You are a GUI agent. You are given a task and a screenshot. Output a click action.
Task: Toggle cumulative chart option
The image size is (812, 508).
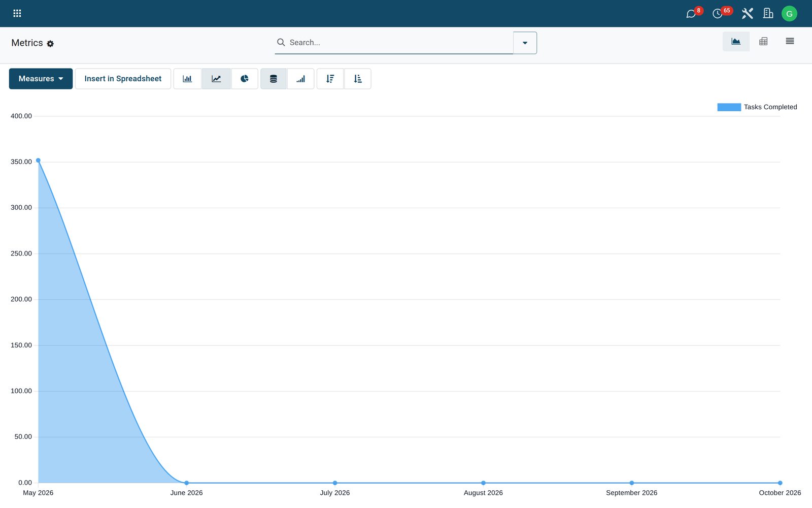pos(301,79)
